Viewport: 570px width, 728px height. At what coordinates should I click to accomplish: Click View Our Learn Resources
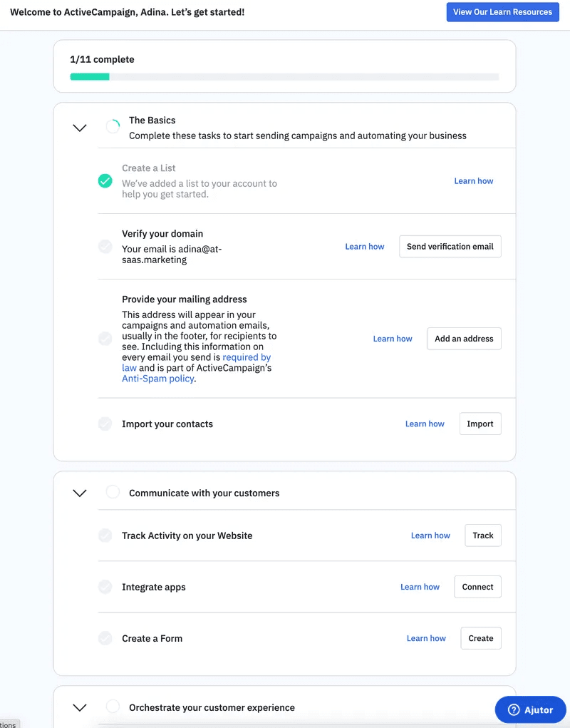(x=502, y=11)
